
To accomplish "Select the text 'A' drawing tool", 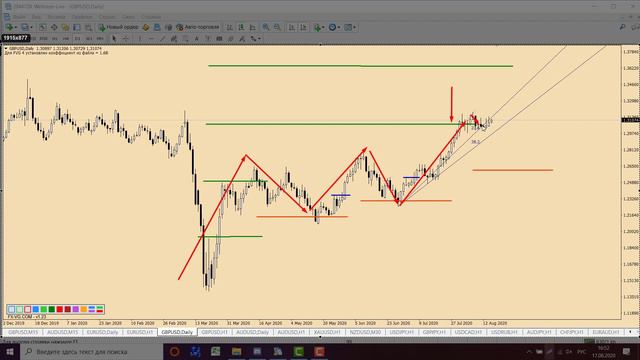I will [x=197, y=38].
